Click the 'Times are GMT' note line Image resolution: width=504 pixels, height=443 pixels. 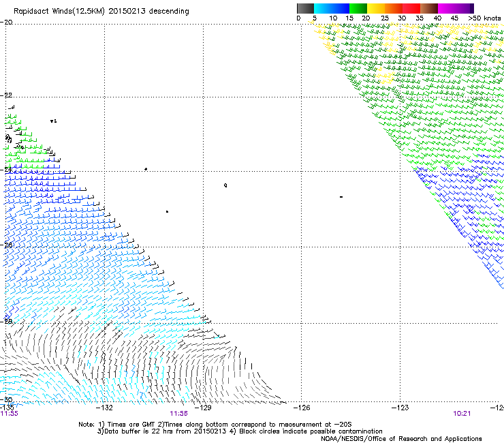(x=215, y=425)
